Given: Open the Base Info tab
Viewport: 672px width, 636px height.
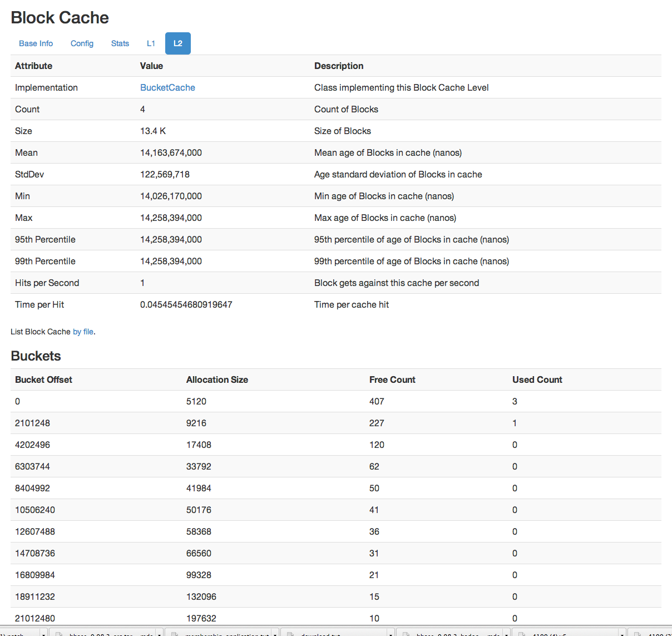Looking at the screenshot, I should [36, 43].
